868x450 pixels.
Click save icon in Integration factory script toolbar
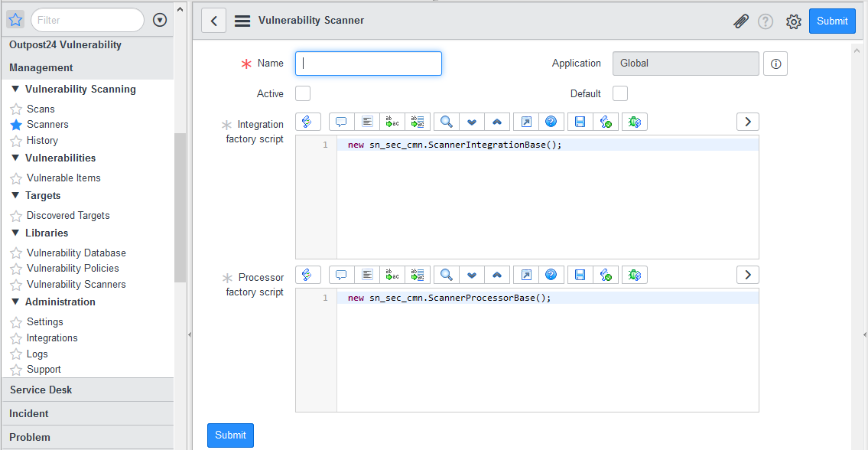click(580, 122)
